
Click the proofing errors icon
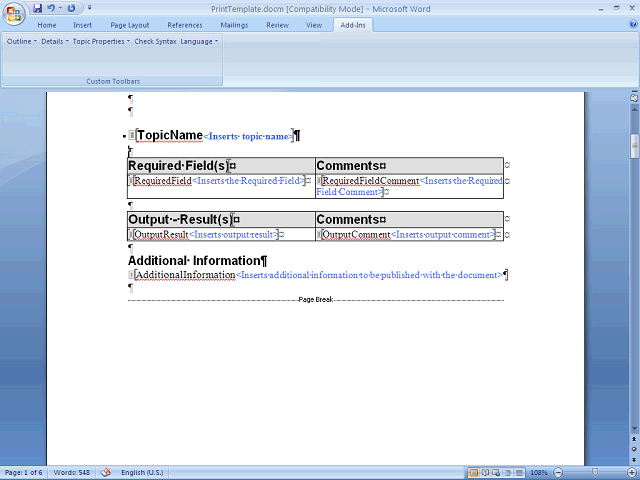point(106,473)
